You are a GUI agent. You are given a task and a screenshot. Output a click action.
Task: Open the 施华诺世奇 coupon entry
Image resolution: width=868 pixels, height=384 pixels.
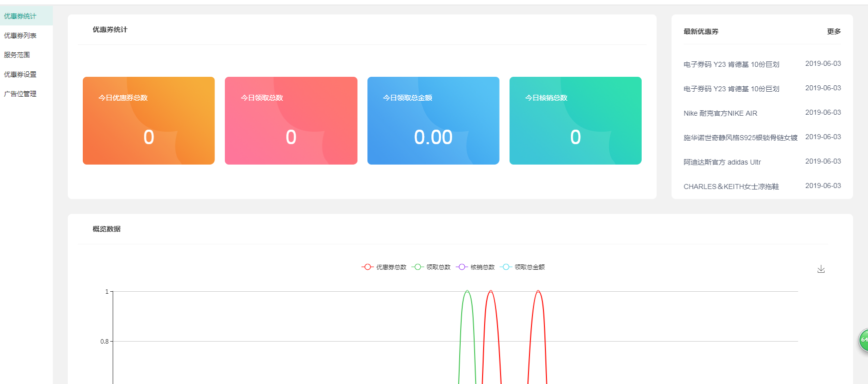point(740,138)
